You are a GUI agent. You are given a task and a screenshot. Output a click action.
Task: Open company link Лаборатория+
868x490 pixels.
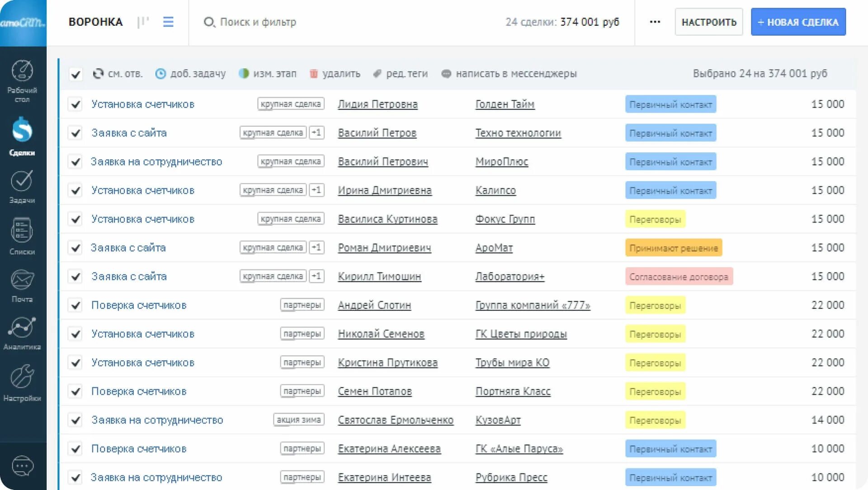(x=509, y=276)
